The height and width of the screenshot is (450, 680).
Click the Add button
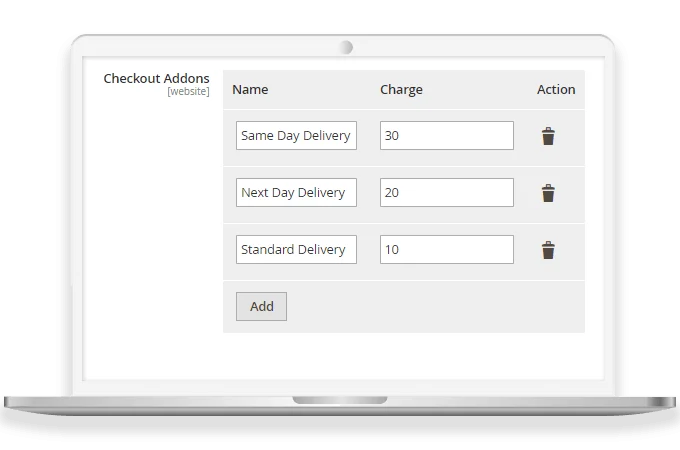pyautogui.click(x=261, y=306)
